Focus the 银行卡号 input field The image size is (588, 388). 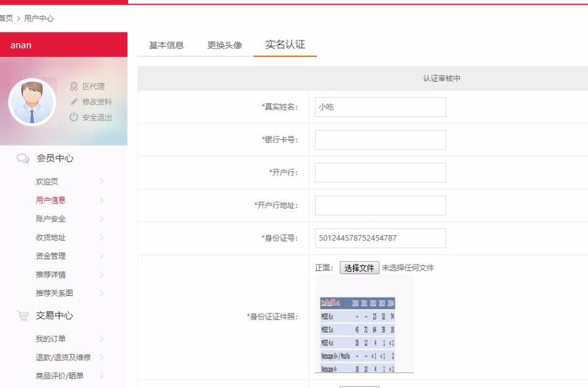point(380,140)
